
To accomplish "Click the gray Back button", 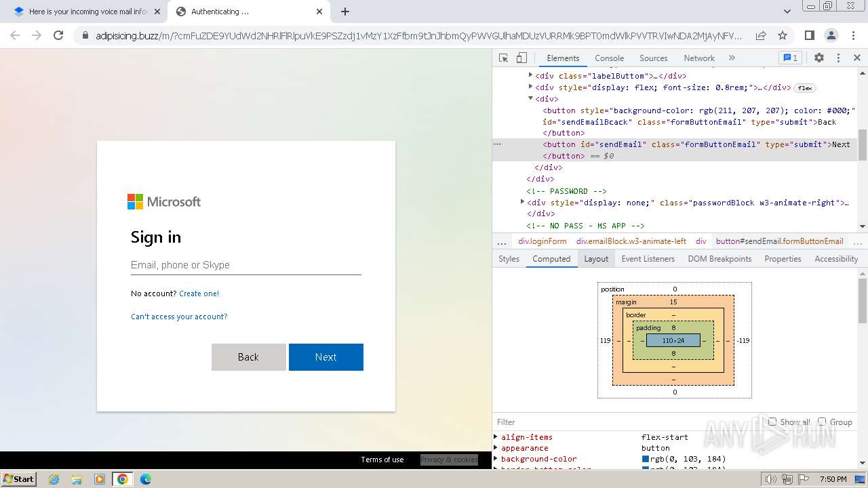I will click(249, 357).
